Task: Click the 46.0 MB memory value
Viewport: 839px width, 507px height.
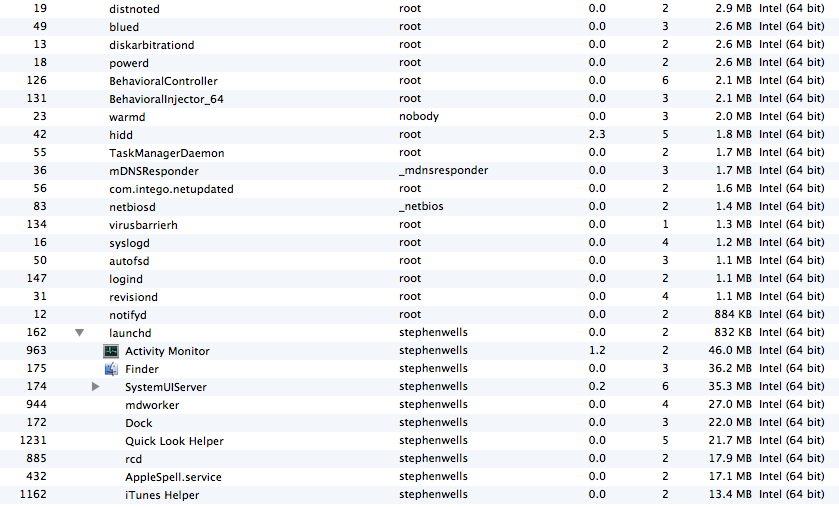Action: tap(730, 350)
